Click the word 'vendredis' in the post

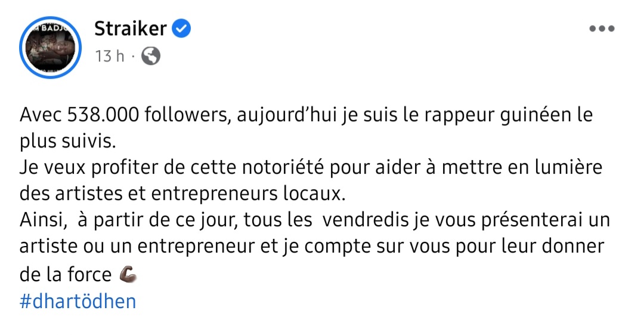click(x=366, y=220)
